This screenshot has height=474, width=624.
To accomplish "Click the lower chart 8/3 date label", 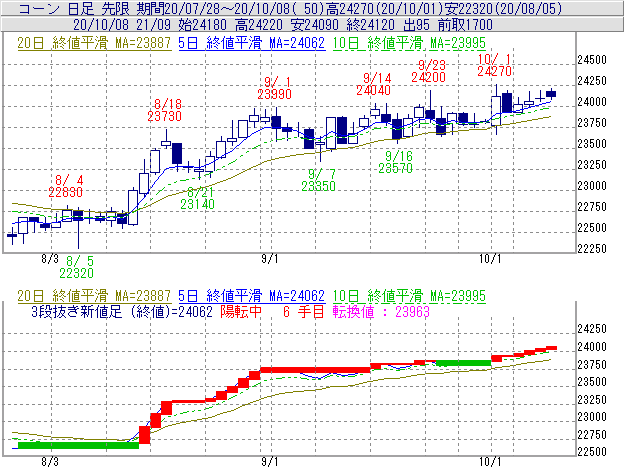I will [x=50, y=462].
